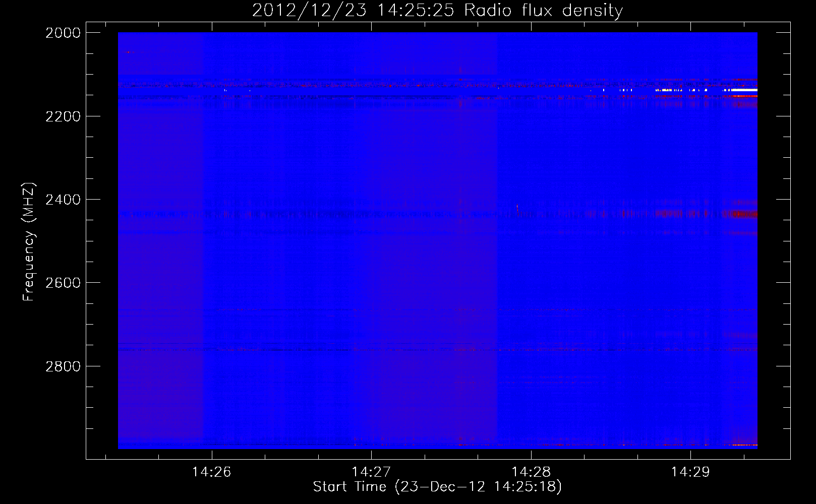This screenshot has width=816, height=504.
Task: Click the 'Start Time (23-Dec-12 14:25:18)' axis title
Action: (437, 487)
